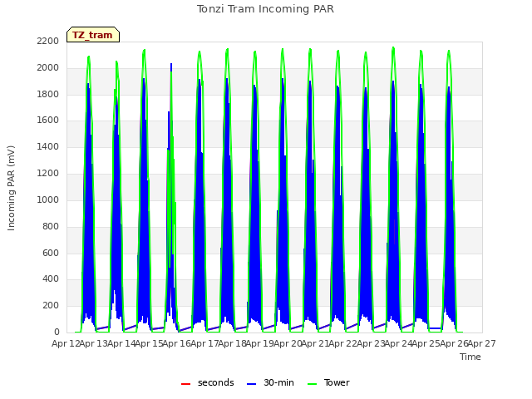Screen dimensions: 532x399
Task: Click the Apr 25 x-axis date label
Action: click(x=426, y=343)
